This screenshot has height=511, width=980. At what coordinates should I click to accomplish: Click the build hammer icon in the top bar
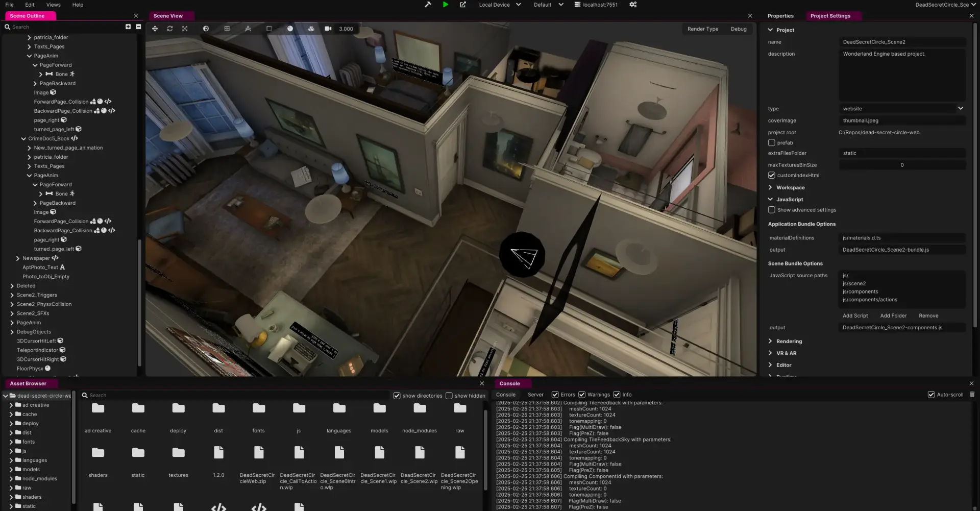tap(428, 5)
